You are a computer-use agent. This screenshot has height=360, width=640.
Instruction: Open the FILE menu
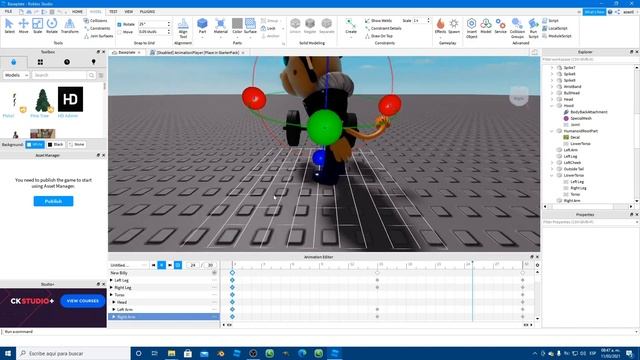(x=8, y=12)
